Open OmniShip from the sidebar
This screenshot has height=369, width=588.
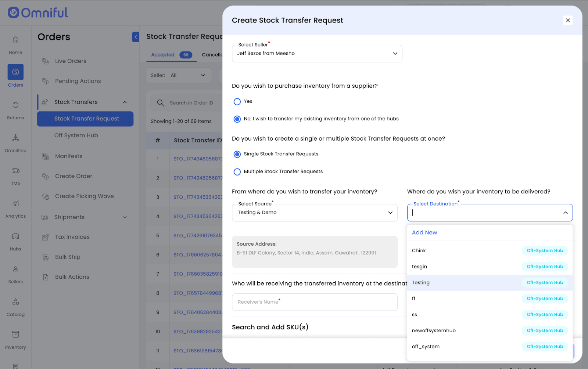[15, 138]
